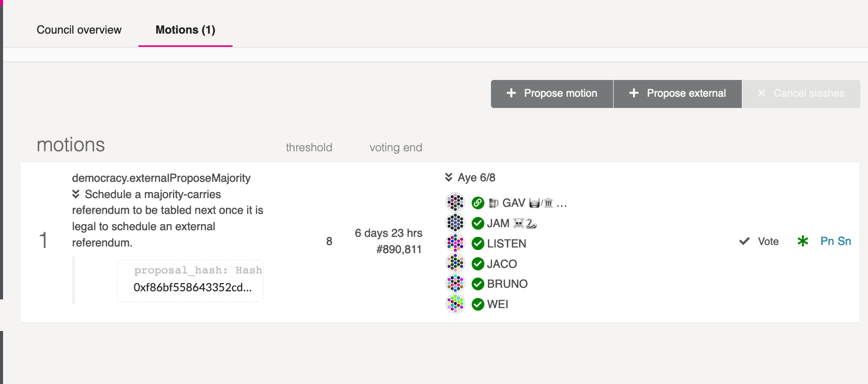Click WEI's identicon avatar

[455, 304]
